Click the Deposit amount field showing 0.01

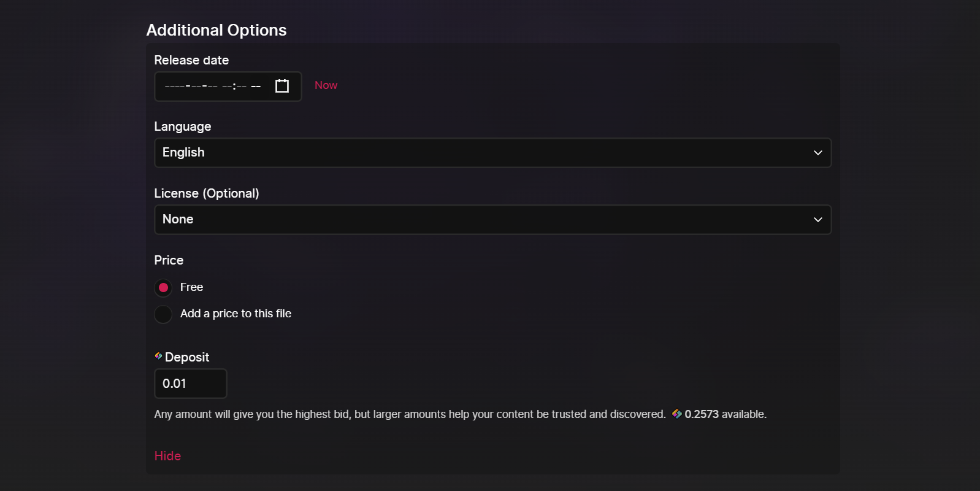pos(191,384)
